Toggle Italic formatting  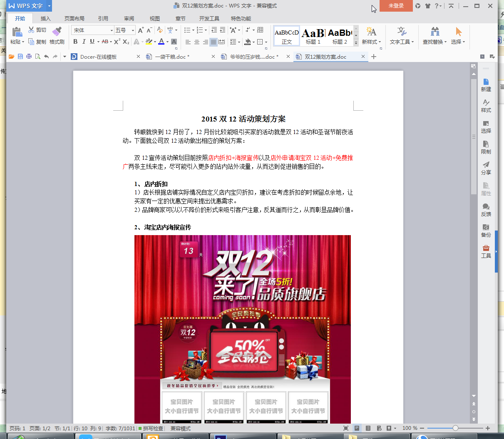[x=84, y=42]
